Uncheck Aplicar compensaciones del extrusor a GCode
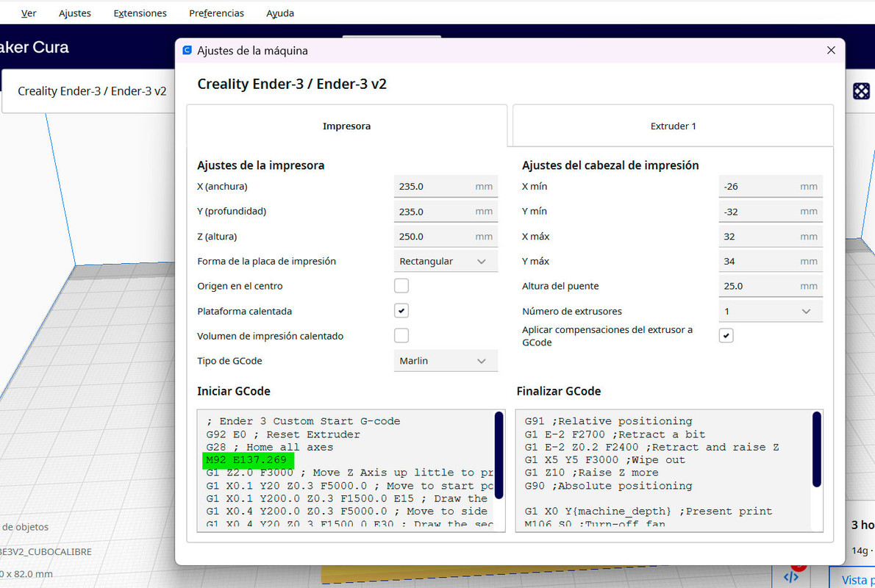The image size is (875, 588). click(x=726, y=335)
